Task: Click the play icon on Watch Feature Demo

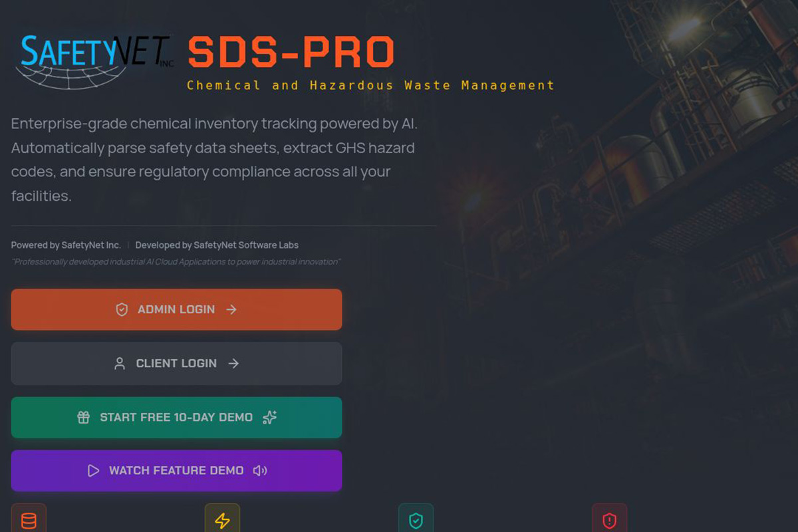Action: (x=93, y=471)
